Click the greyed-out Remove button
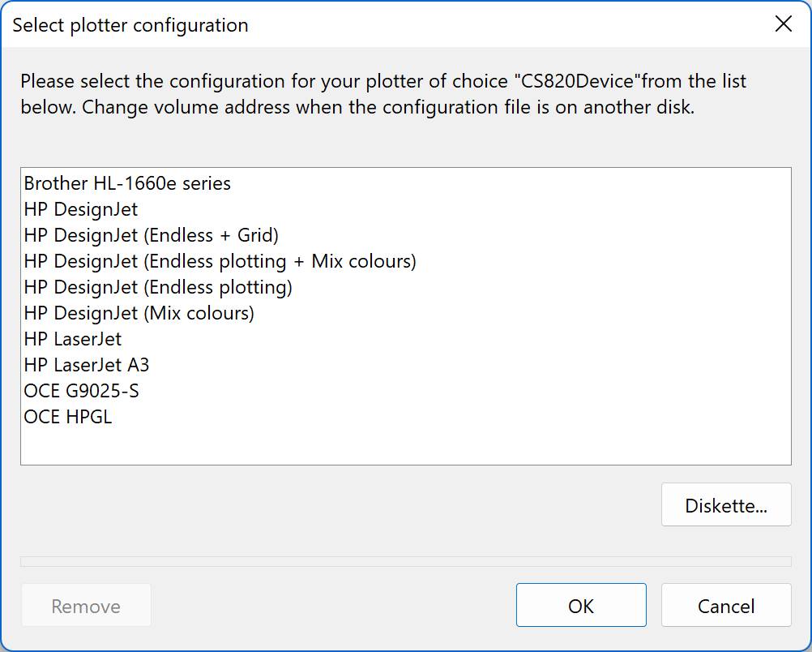 coord(86,606)
